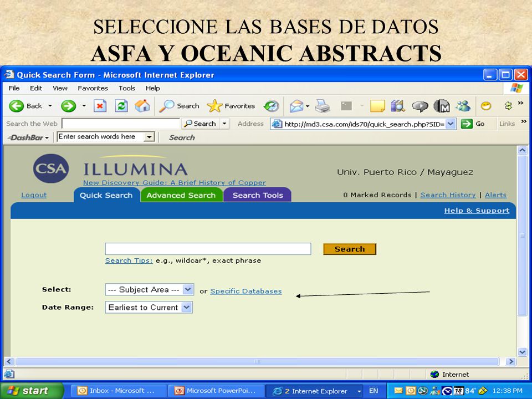
Task: Expand the Mail button dropdown arrow
Action: (x=308, y=106)
